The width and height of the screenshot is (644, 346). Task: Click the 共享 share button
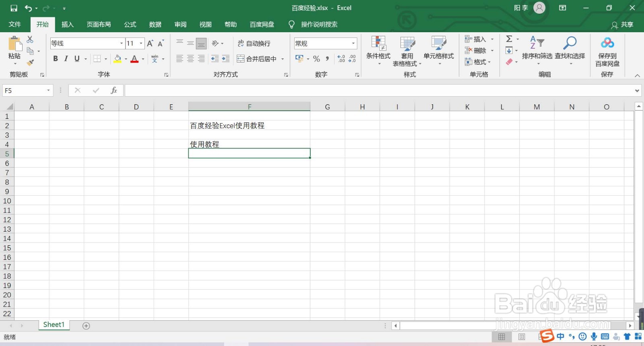(622, 25)
